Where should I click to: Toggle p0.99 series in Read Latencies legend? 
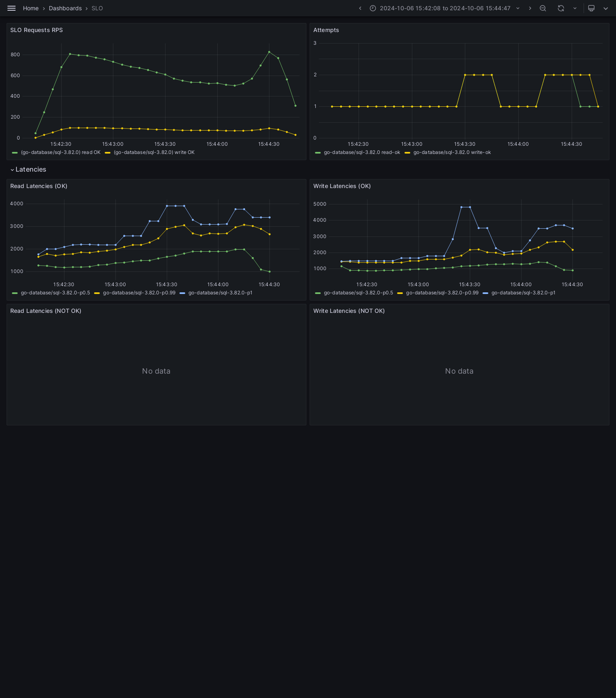click(x=139, y=293)
